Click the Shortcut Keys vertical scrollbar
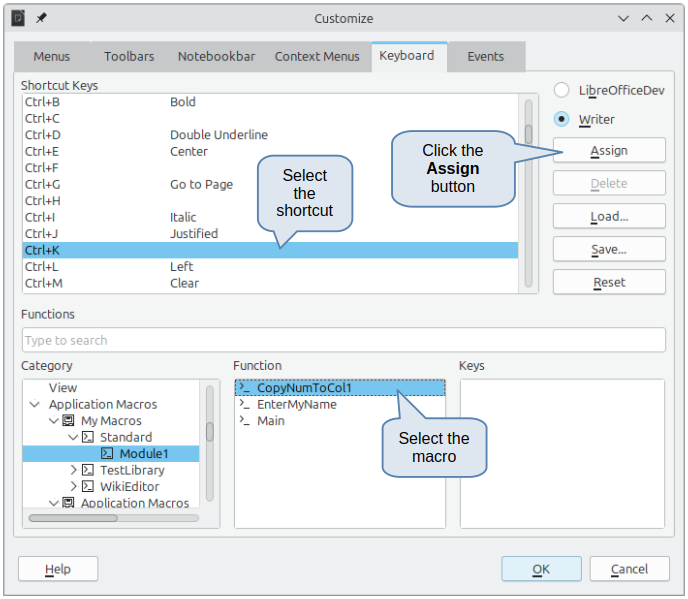Screen dimensions: 688x599 click(528, 193)
